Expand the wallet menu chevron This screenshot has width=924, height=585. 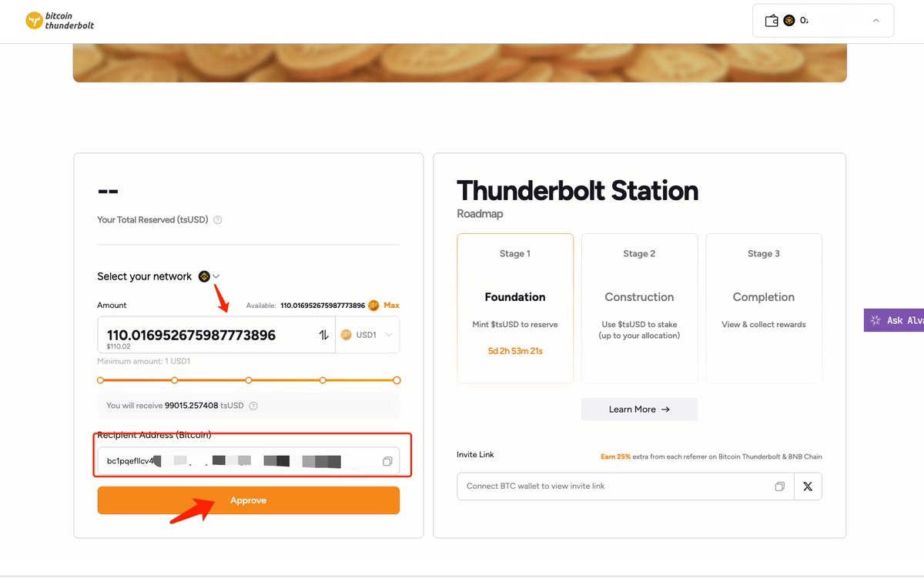(875, 21)
